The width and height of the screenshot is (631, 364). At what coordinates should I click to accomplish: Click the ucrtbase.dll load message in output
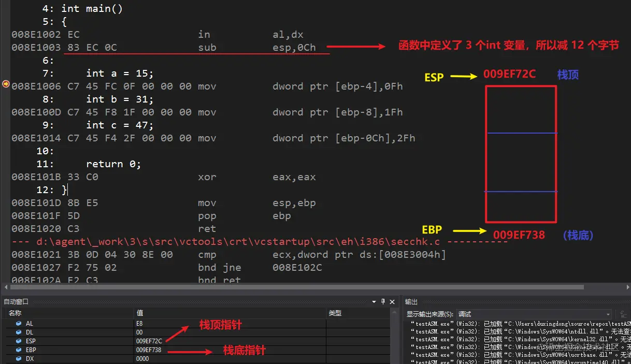pos(521,355)
